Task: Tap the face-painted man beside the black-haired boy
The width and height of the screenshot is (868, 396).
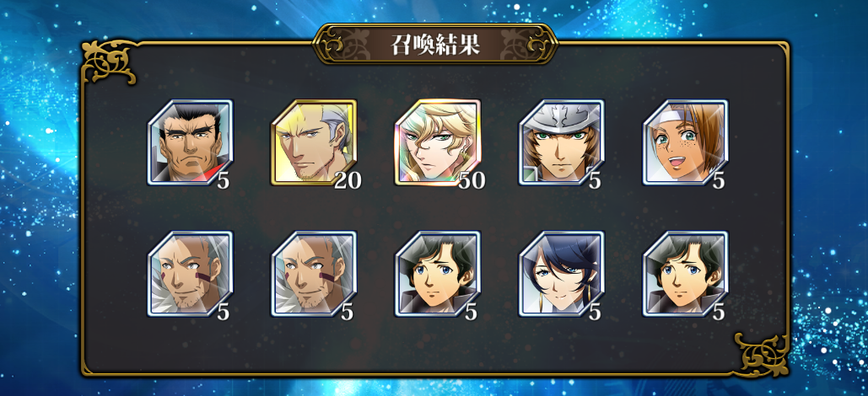Action: (x=314, y=274)
